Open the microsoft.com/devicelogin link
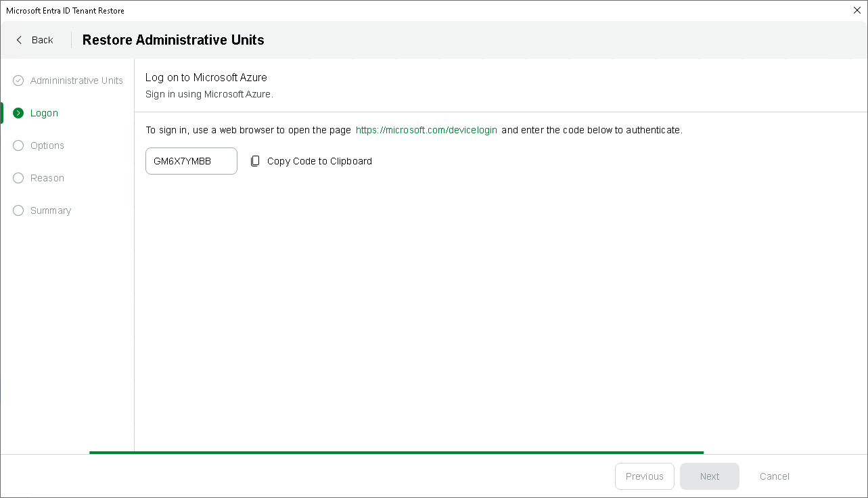 pos(426,130)
